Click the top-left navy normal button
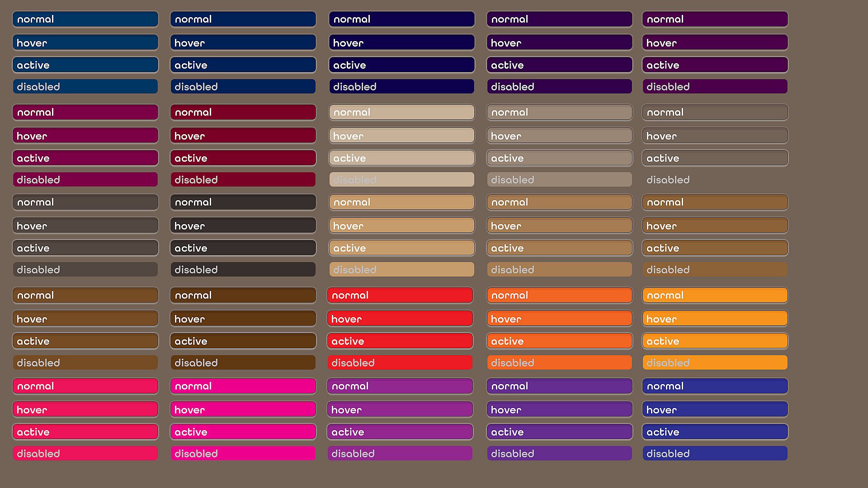The image size is (868, 488). (x=85, y=19)
